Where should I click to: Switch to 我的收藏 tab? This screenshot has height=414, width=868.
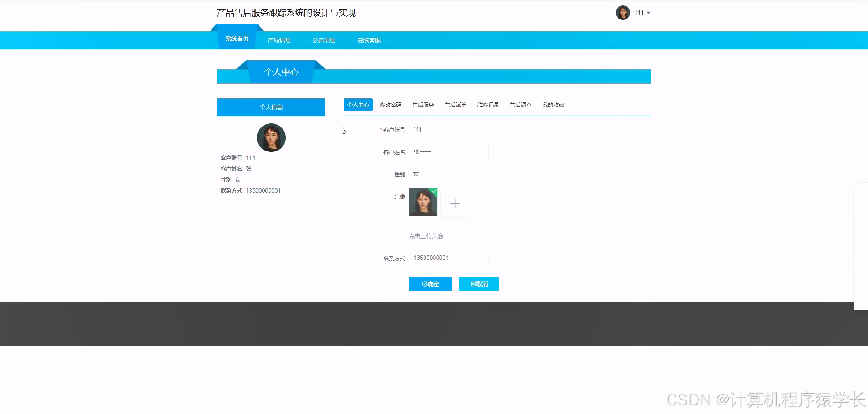click(553, 104)
